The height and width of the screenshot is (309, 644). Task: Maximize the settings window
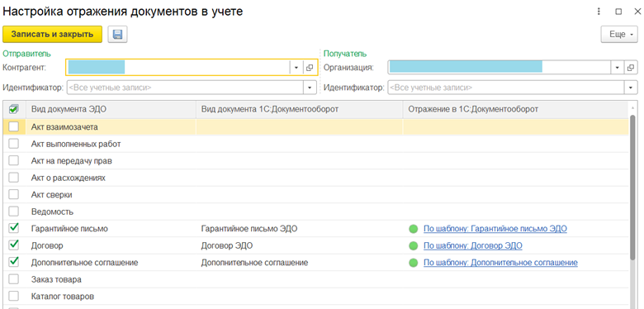click(x=618, y=12)
